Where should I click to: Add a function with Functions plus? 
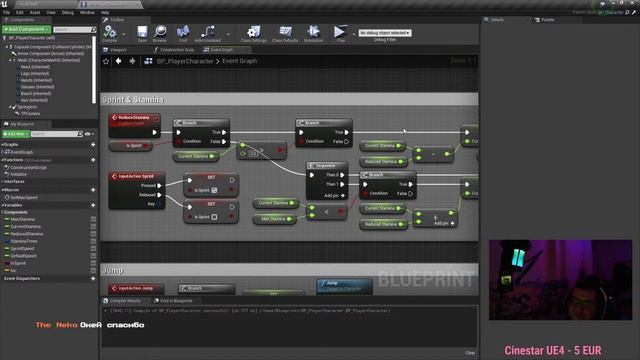pyautogui.click(x=93, y=160)
